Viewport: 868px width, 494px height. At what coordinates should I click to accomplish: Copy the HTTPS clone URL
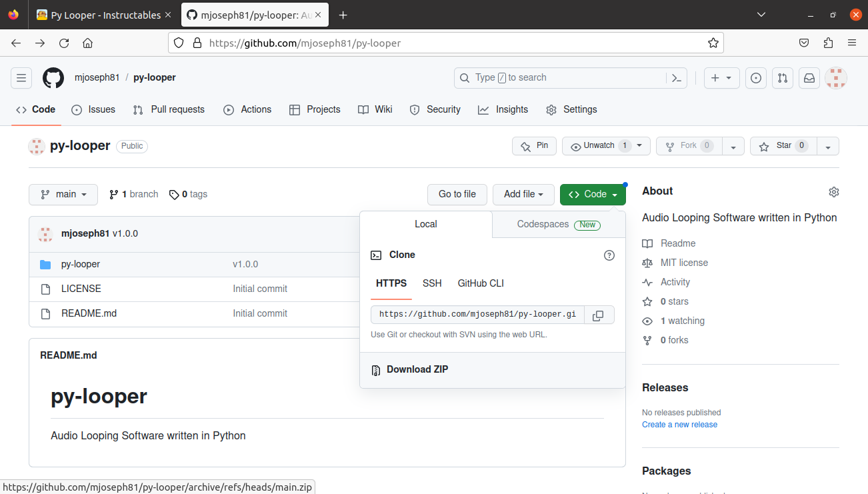coord(598,315)
